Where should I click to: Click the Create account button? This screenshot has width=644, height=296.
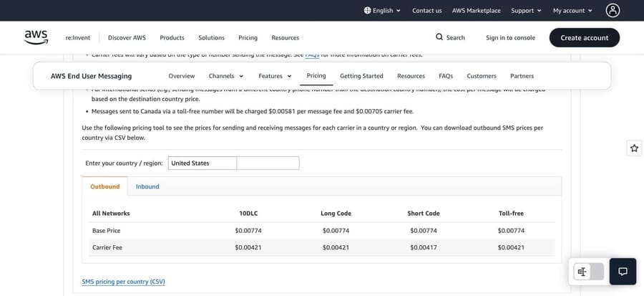pyautogui.click(x=585, y=38)
